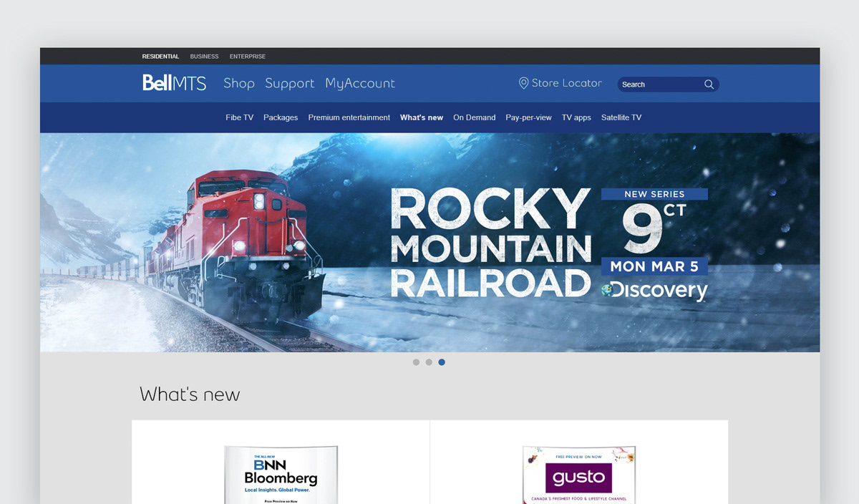This screenshot has height=504, width=859.
Task: Go to Packages page
Action: pyautogui.click(x=281, y=117)
